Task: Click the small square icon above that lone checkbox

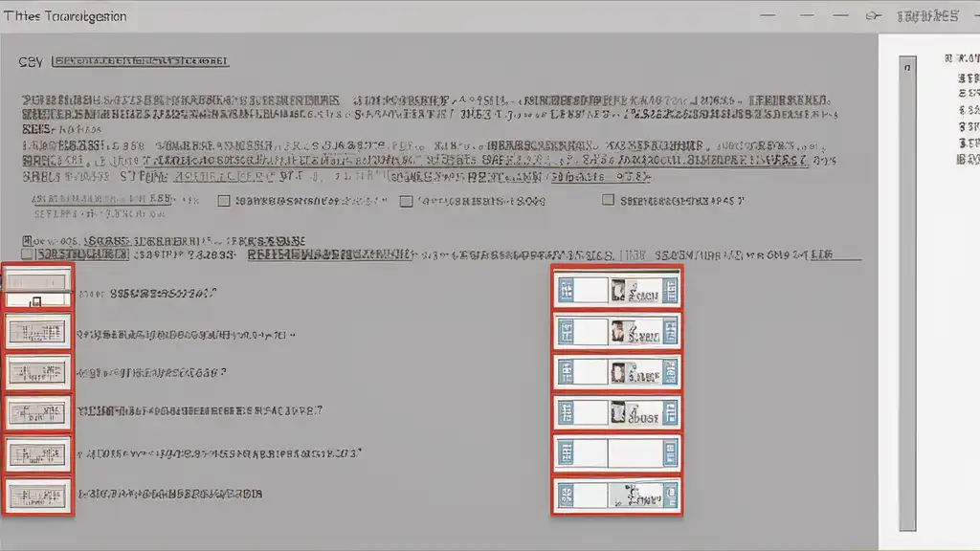Action: click(x=27, y=240)
